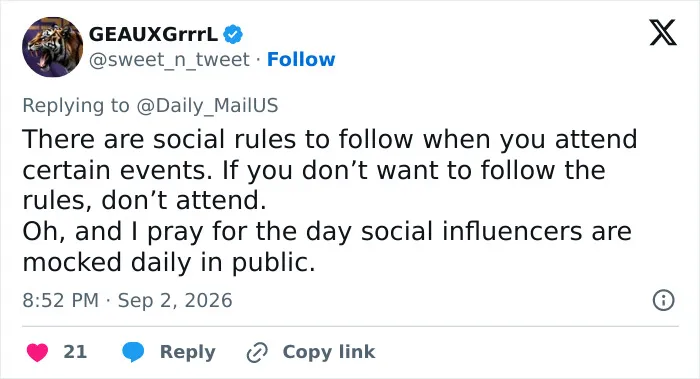Click the pink heart like icon

pos(37,352)
